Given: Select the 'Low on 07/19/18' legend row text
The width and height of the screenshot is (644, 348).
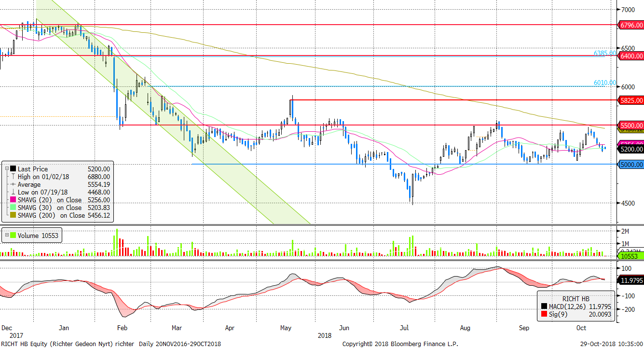Looking at the screenshot, I should click(43, 192).
